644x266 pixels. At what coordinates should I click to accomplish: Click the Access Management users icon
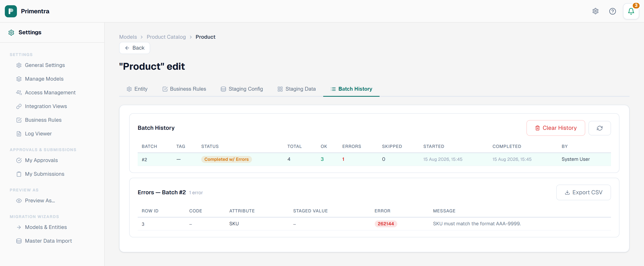point(19,92)
